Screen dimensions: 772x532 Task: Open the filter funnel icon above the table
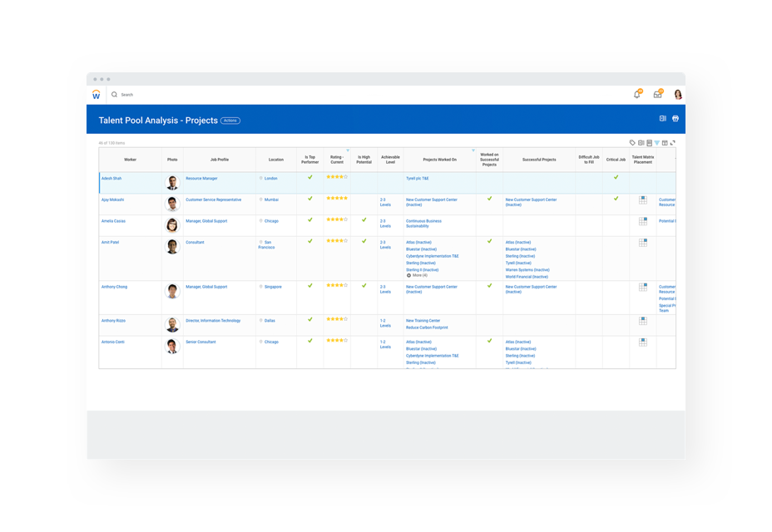(655, 141)
